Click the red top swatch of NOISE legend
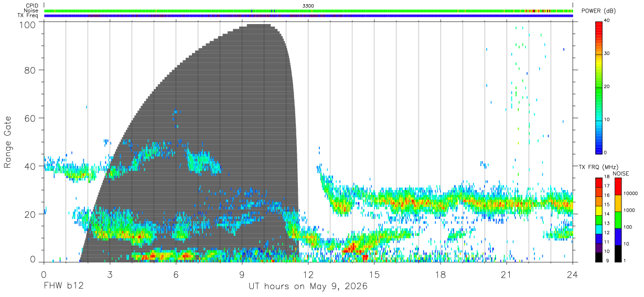This screenshot has width=644, height=297. [x=618, y=186]
